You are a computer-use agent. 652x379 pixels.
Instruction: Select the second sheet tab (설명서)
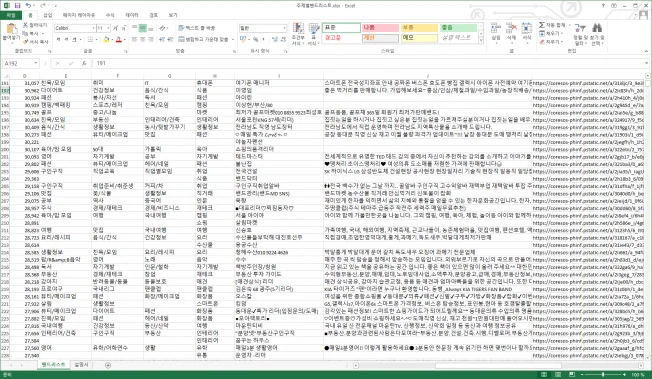(x=81, y=365)
